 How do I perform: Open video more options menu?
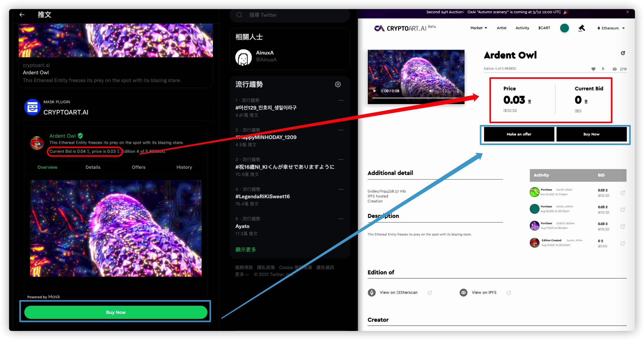click(x=458, y=91)
